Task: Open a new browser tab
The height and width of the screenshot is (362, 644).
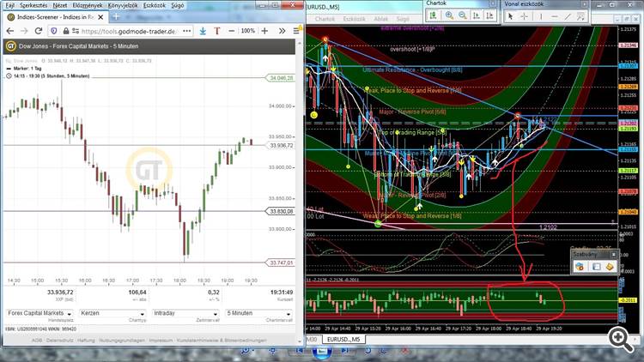Action: pos(116,17)
